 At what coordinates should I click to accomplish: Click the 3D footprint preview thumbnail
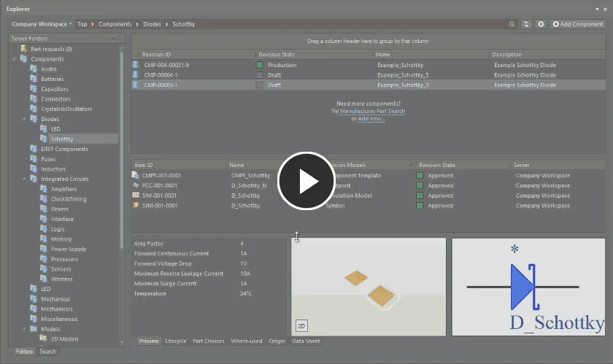pos(369,287)
